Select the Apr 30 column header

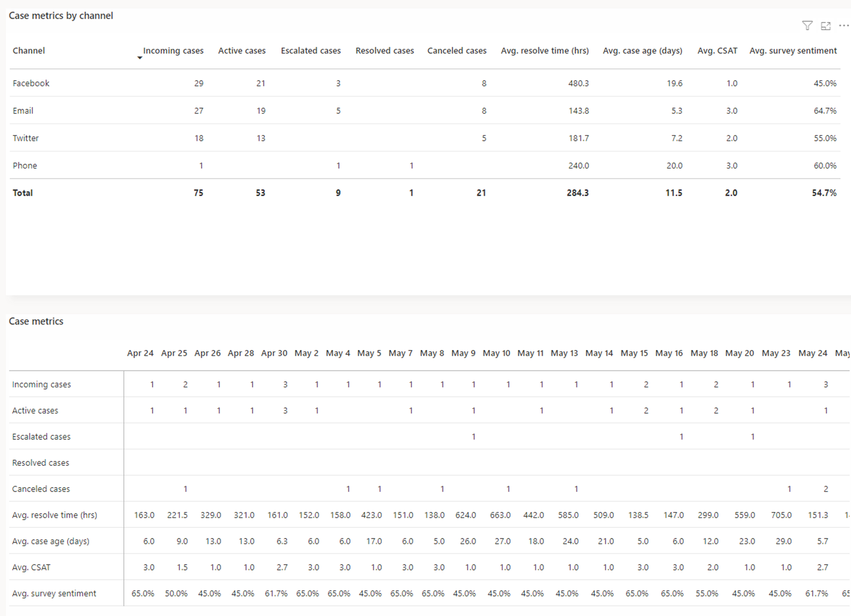pos(274,353)
